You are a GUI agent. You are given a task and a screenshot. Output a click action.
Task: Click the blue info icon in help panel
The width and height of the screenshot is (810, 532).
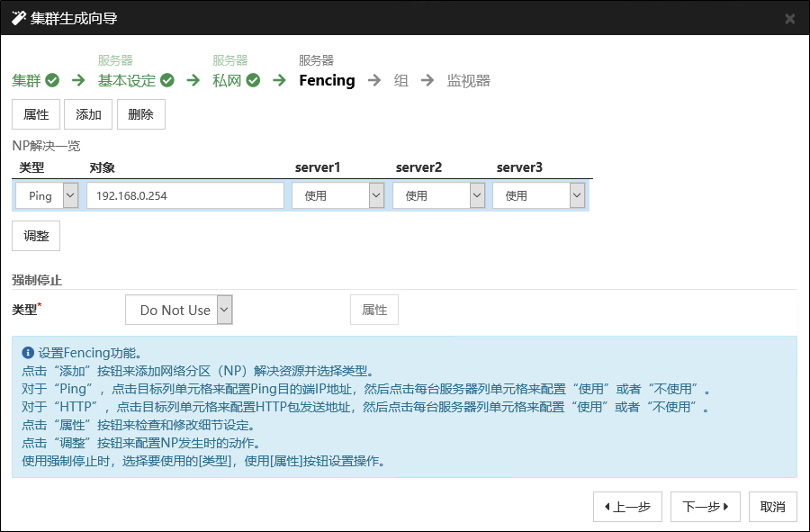pos(27,353)
